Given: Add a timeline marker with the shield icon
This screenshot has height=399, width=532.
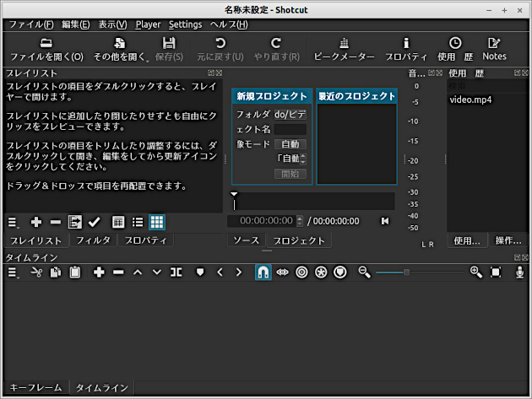Looking at the screenshot, I should tap(200, 272).
